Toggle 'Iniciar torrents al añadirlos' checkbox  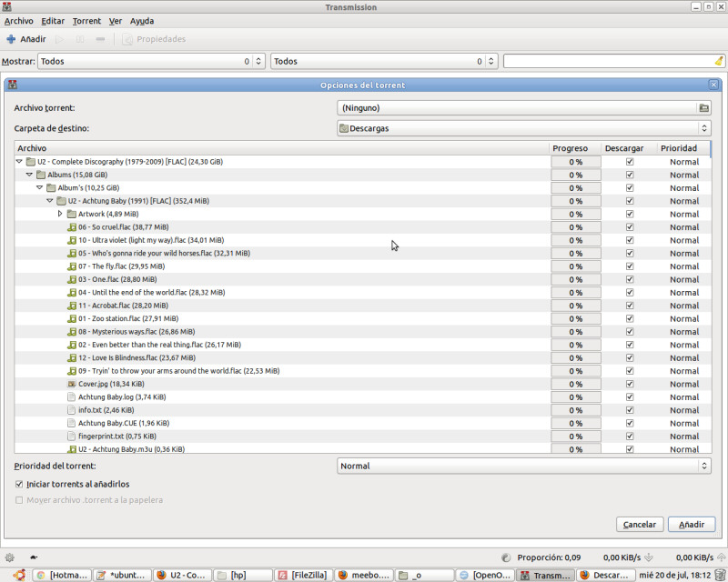(19, 484)
